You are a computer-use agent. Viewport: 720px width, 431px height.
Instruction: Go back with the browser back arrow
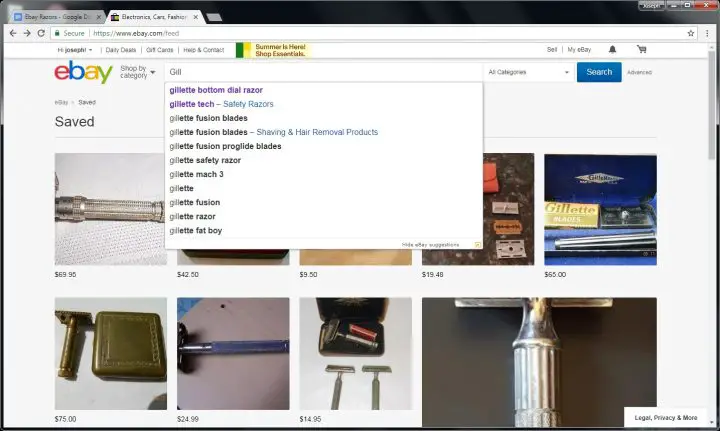(x=13, y=33)
